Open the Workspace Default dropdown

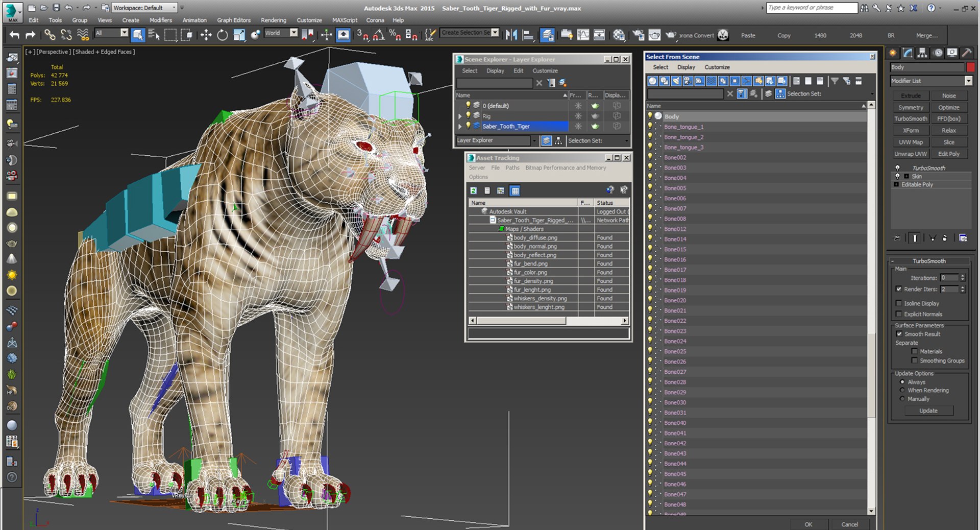174,8
